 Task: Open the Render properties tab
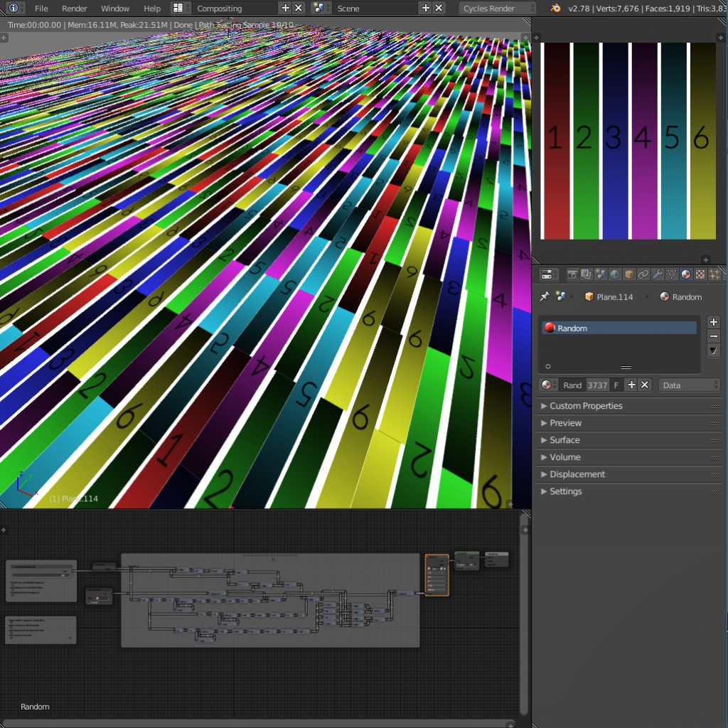click(573, 275)
